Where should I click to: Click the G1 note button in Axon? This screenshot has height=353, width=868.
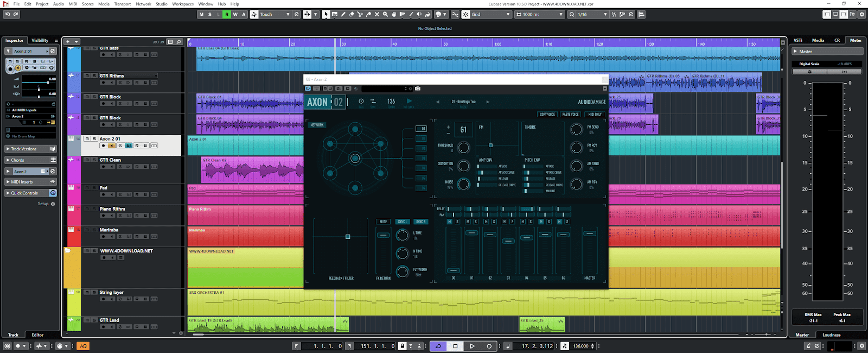coord(463,129)
